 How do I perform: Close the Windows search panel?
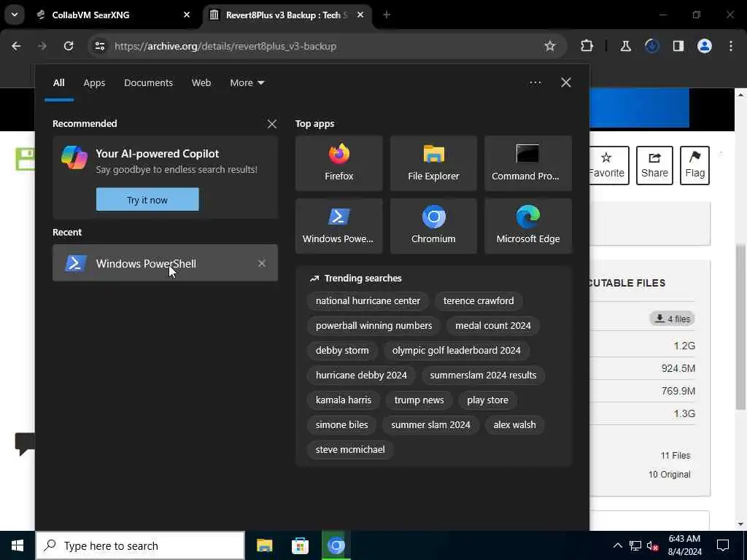(x=566, y=83)
